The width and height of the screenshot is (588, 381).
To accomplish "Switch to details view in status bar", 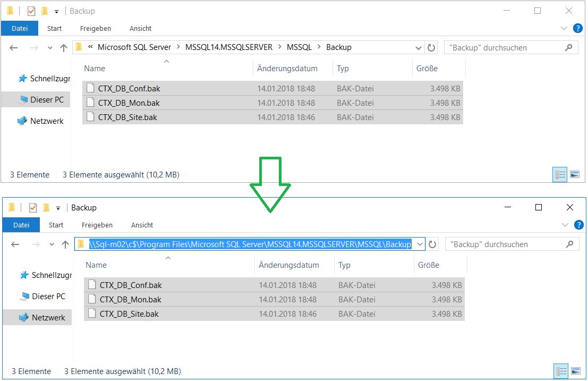I will [560, 174].
